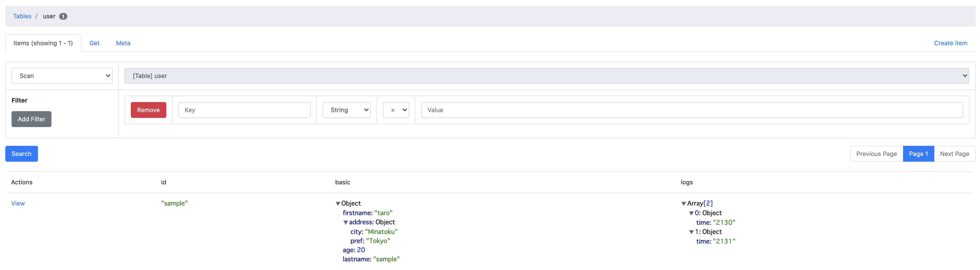The image size is (980, 270).
Task: Open the Create item link
Action: click(950, 43)
